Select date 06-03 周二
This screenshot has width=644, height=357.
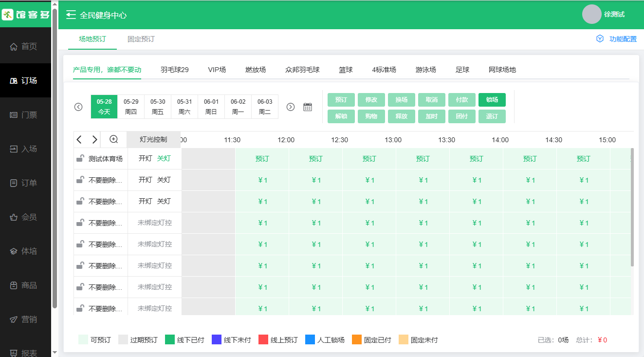pyautogui.click(x=265, y=107)
